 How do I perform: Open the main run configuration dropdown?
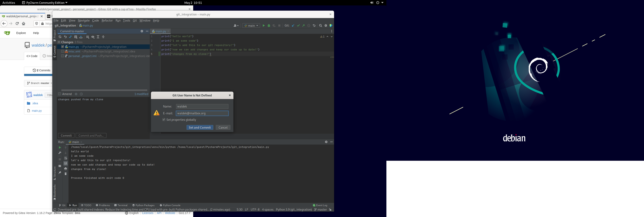click(251, 26)
